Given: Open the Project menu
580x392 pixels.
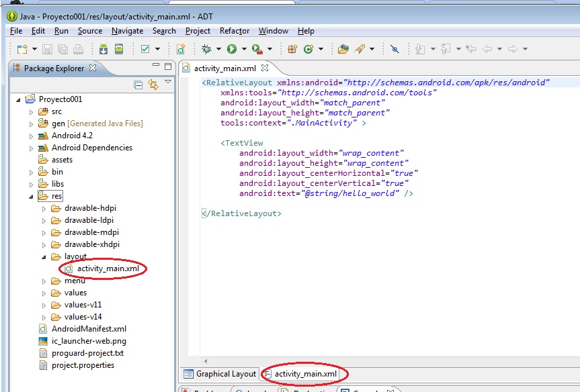Looking at the screenshot, I should (x=198, y=31).
